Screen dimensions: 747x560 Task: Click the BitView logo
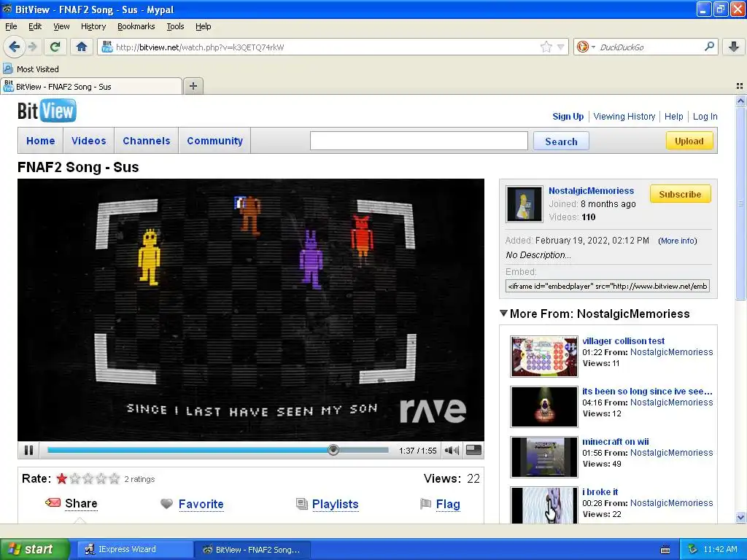point(47,111)
